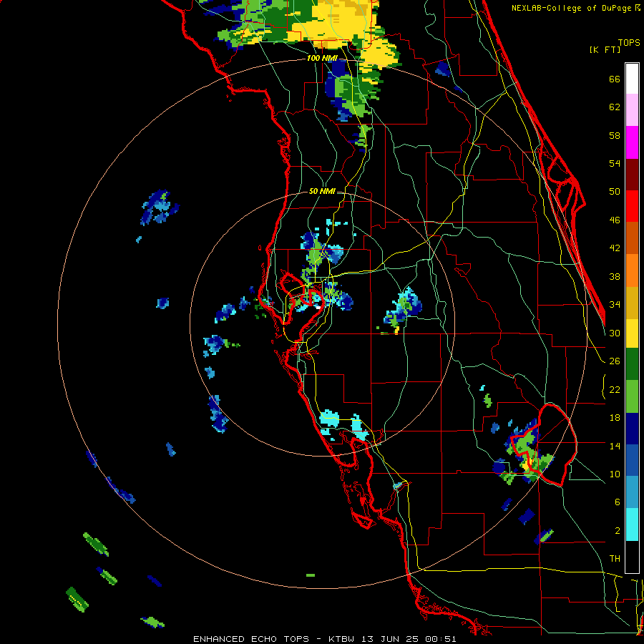Pick the bright yellow legend swatch
The image size is (644, 644).
[x=632, y=333]
